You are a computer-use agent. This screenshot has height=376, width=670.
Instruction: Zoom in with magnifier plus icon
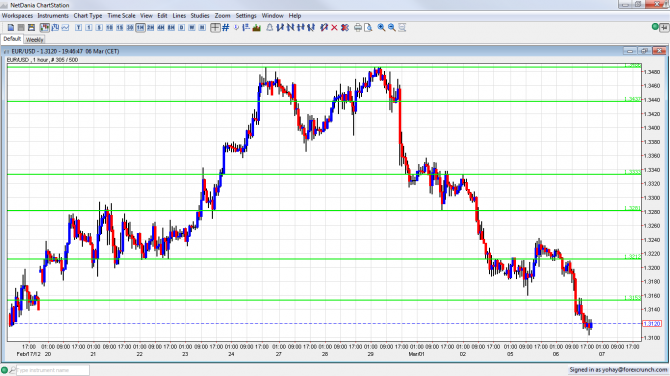tap(381, 28)
